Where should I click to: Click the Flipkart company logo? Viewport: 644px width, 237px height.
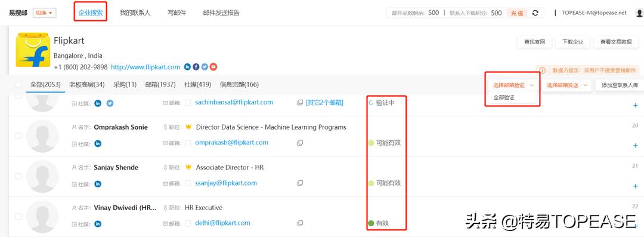click(33, 50)
